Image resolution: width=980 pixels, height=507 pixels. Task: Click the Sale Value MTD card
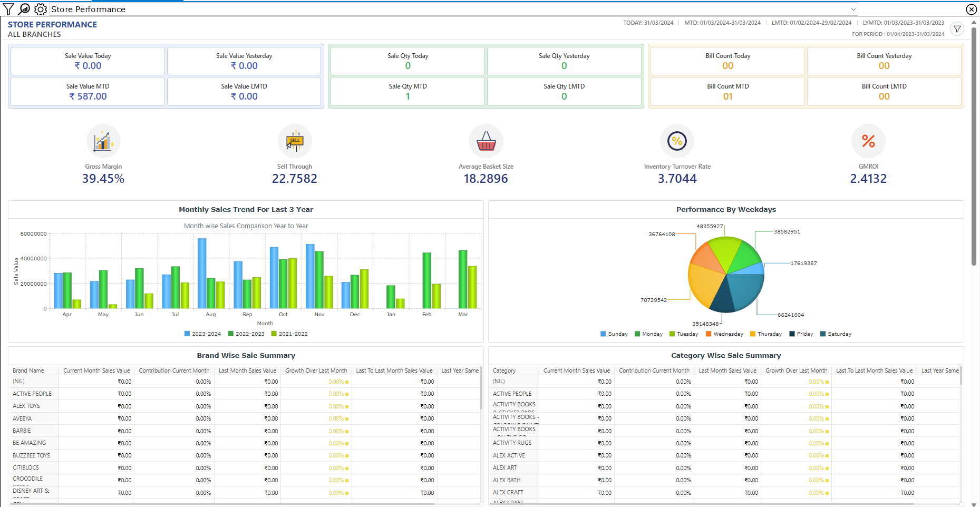pos(88,92)
